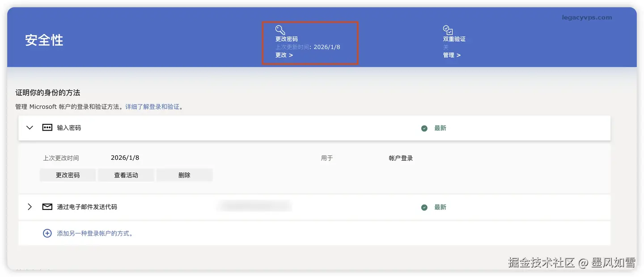
Task: Collapse the 输入密码 section chevron
Action: pyautogui.click(x=30, y=128)
